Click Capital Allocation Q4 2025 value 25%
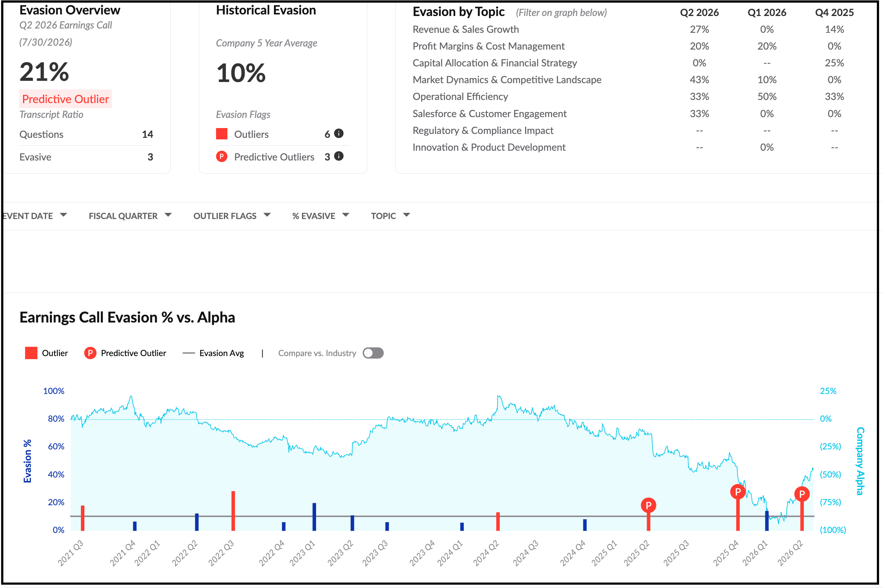Viewport: 883px width, 588px height. coord(835,63)
